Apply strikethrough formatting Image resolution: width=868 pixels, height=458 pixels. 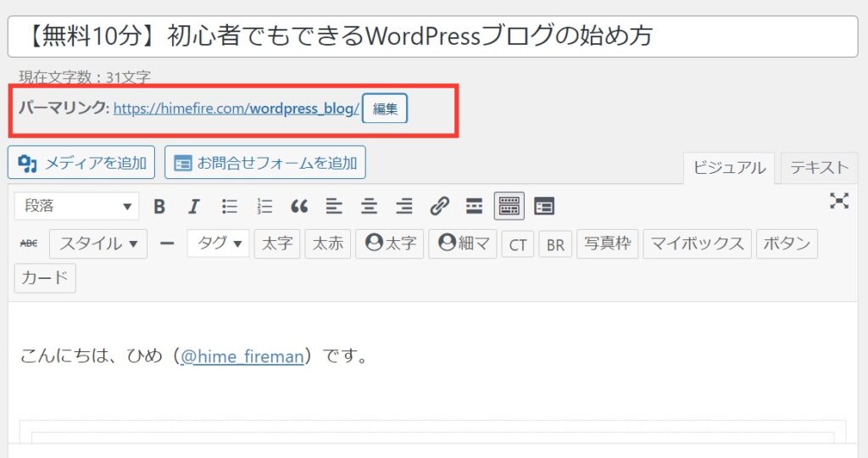click(29, 243)
